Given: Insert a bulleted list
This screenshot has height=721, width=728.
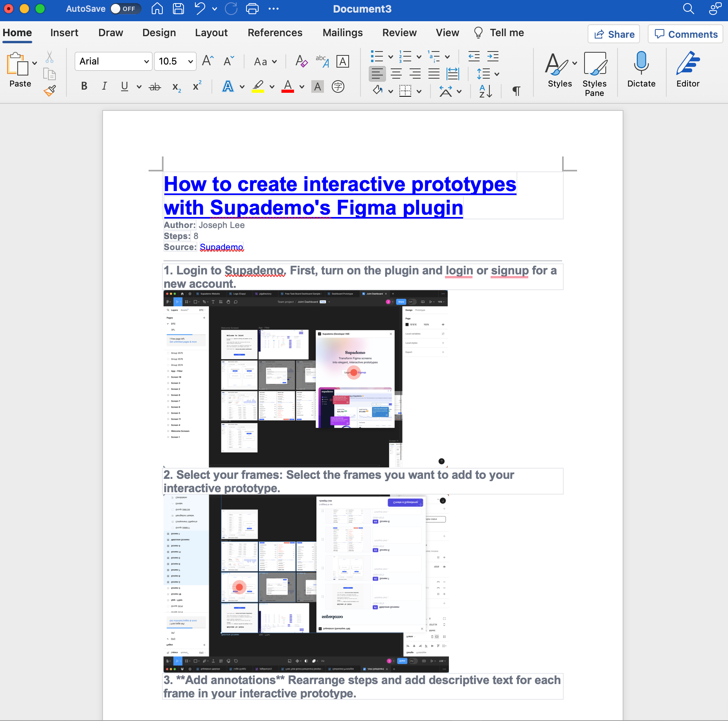Looking at the screenshot, I should 377,57.
